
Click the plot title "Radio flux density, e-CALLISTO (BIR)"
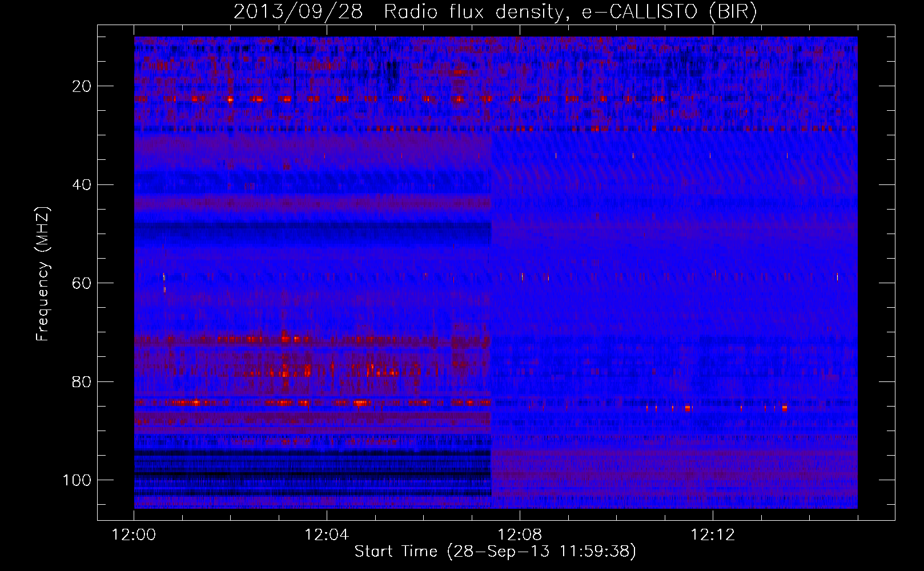pyautogui.click(x=570, y=12)
